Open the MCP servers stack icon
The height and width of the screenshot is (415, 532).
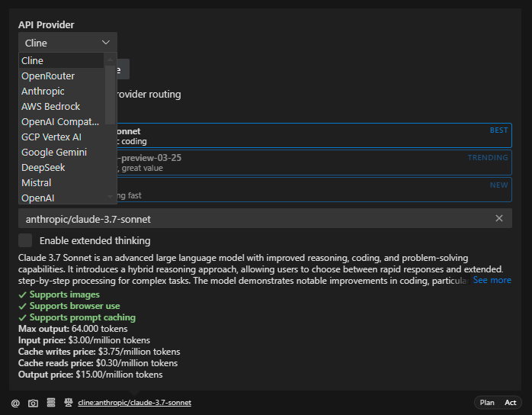(x=51, y=403)
